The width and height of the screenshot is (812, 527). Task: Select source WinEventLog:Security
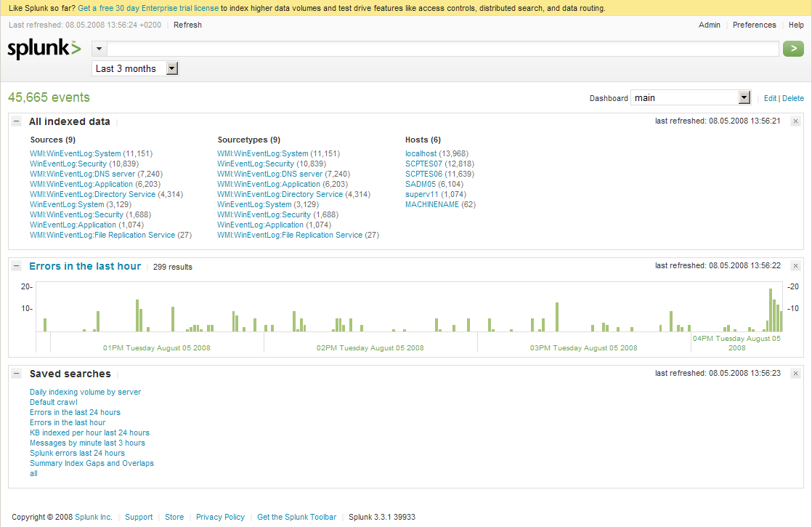pos(68,164)
